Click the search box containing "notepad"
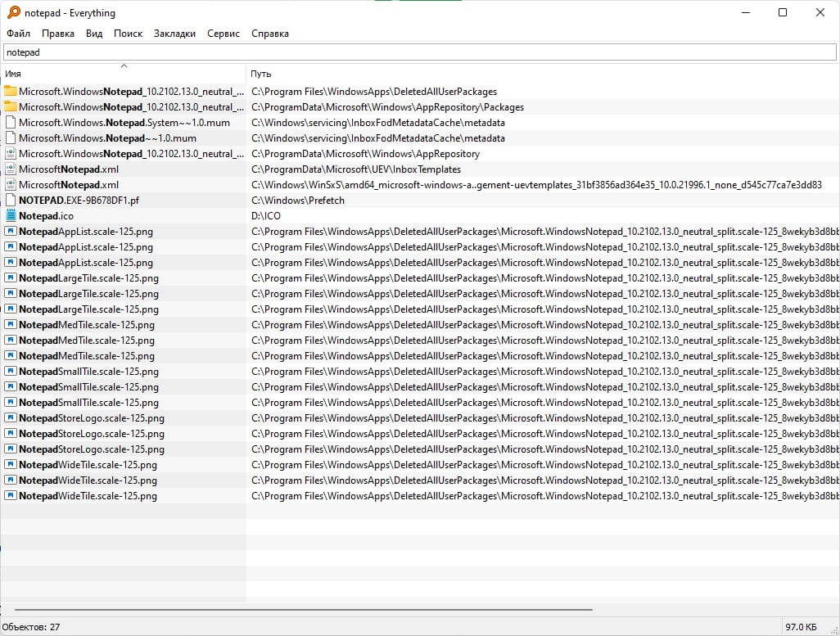 [x=419, y=52]
